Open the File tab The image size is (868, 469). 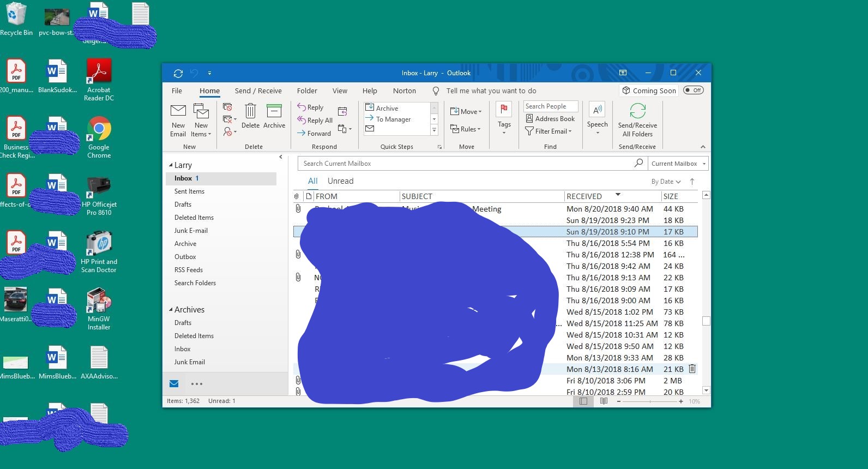pos(177,91)
